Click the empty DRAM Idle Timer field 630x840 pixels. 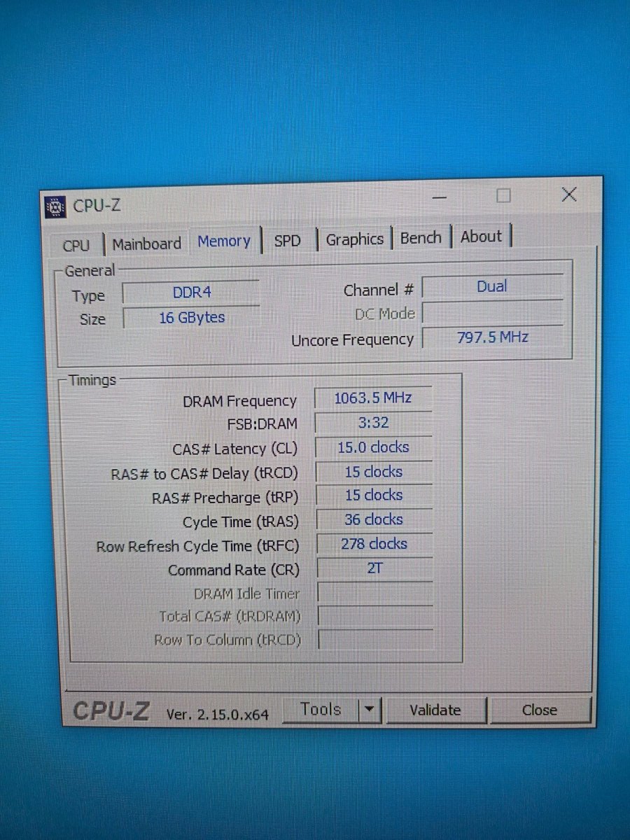(x=375, y=593)
